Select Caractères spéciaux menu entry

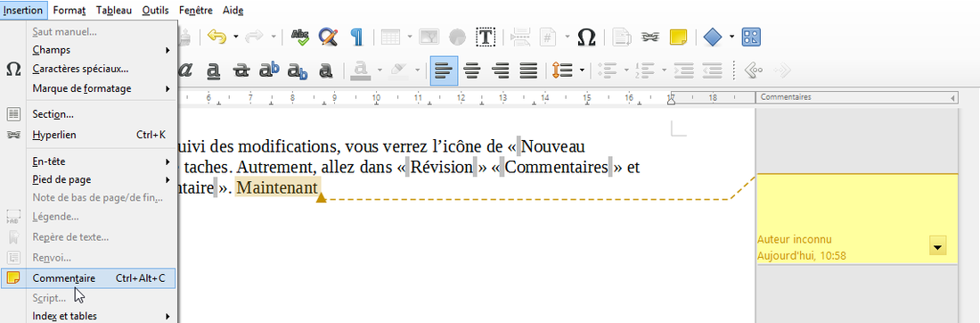coord(80,69)
